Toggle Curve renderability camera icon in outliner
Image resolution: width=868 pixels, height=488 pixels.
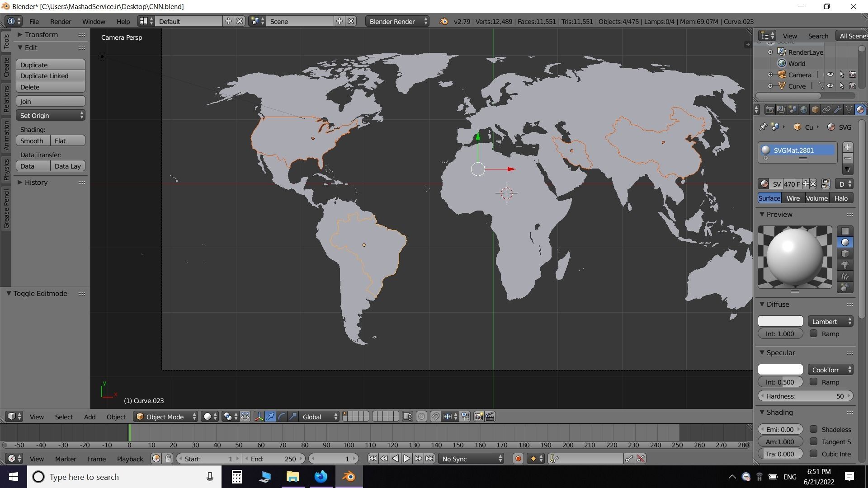click(x=853, y=86)
